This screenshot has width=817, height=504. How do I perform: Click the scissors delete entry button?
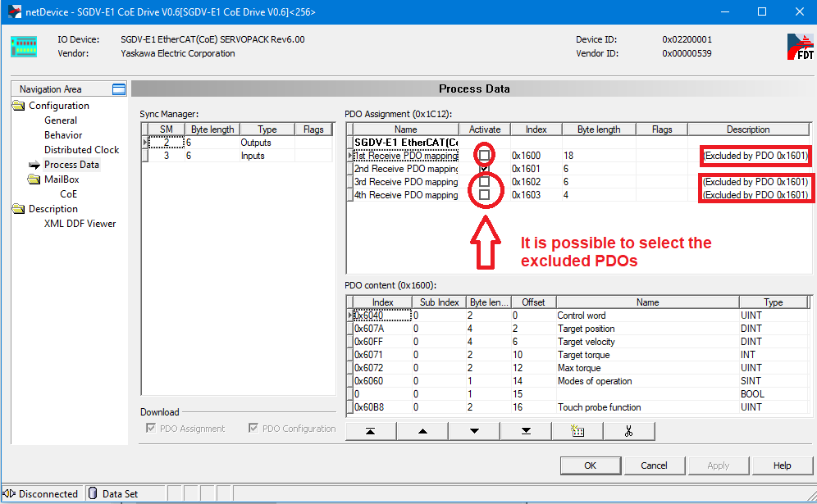pos(629,431)
